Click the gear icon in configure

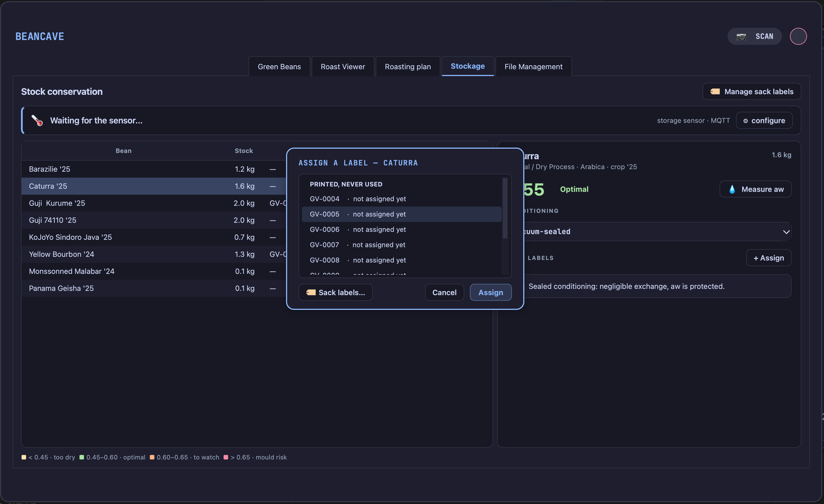745,121
